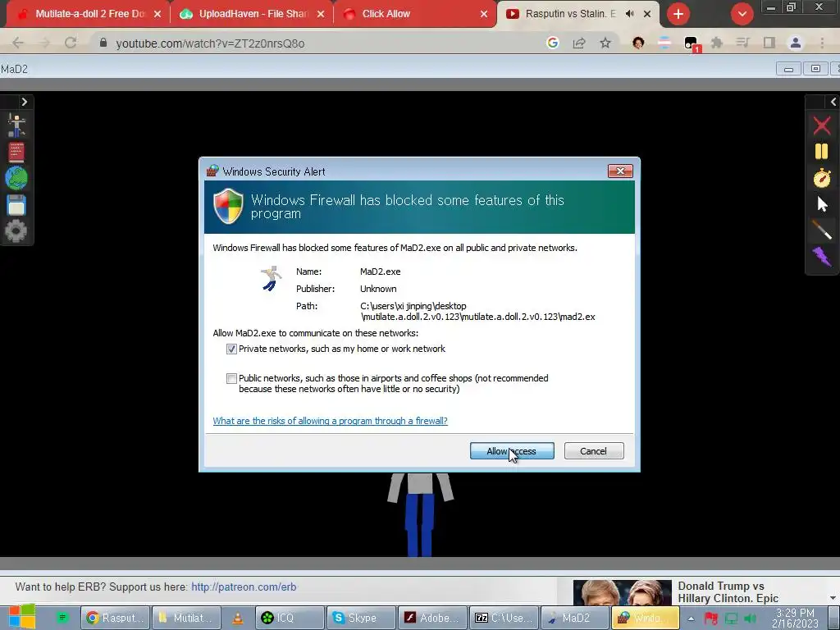Select the white cursor pointer tool in MaD2
The height and width of the screenshot is (630, 840).
pyautogui.click(x=822, y=204)
